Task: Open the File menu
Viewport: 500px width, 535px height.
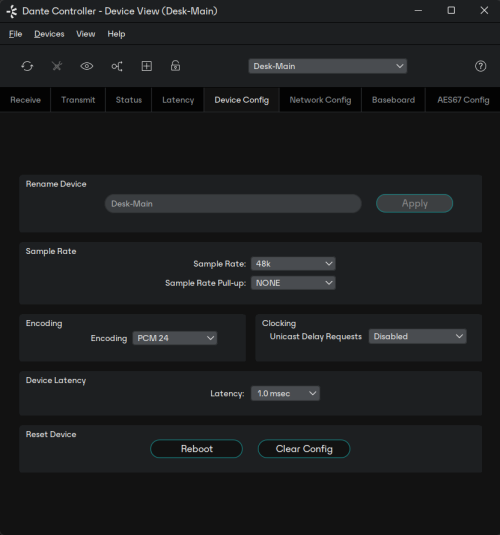Action: click(x=15, y=34)
